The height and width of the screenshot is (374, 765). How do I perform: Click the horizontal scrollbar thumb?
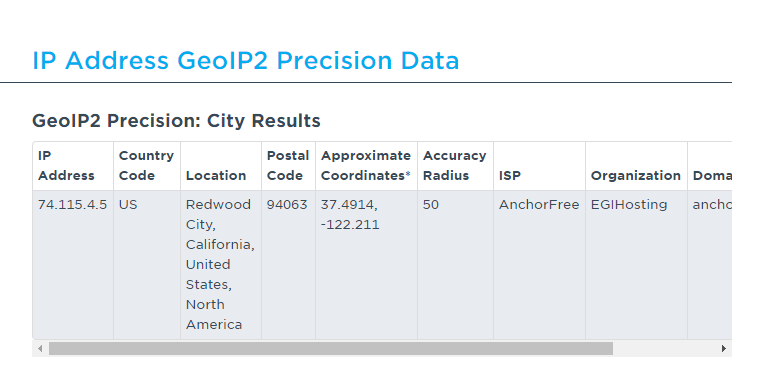(x=331, y=349)
